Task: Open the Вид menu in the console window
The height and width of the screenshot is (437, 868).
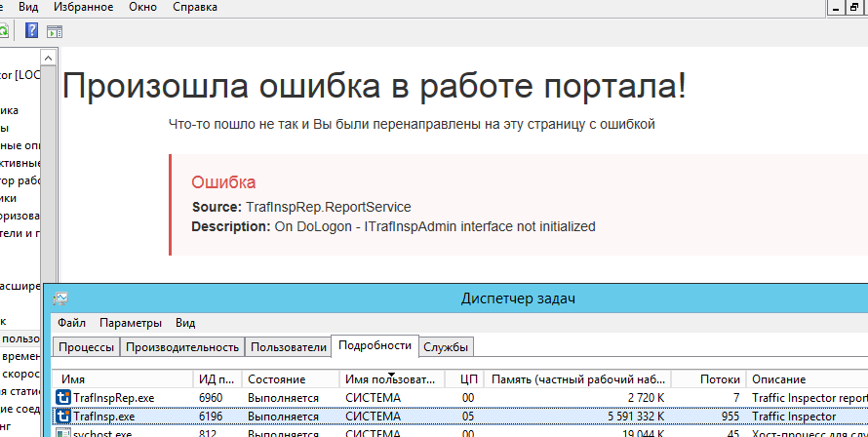Action: pyautogui.click(x=28, y=7)
